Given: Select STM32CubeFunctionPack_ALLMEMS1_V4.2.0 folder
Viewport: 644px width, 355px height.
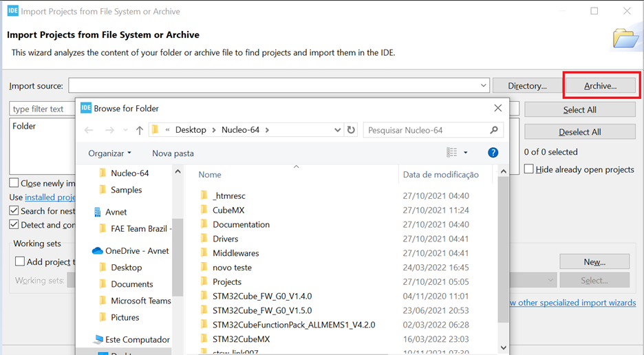Looking at the screenshot, I should [x=294, y=325].
